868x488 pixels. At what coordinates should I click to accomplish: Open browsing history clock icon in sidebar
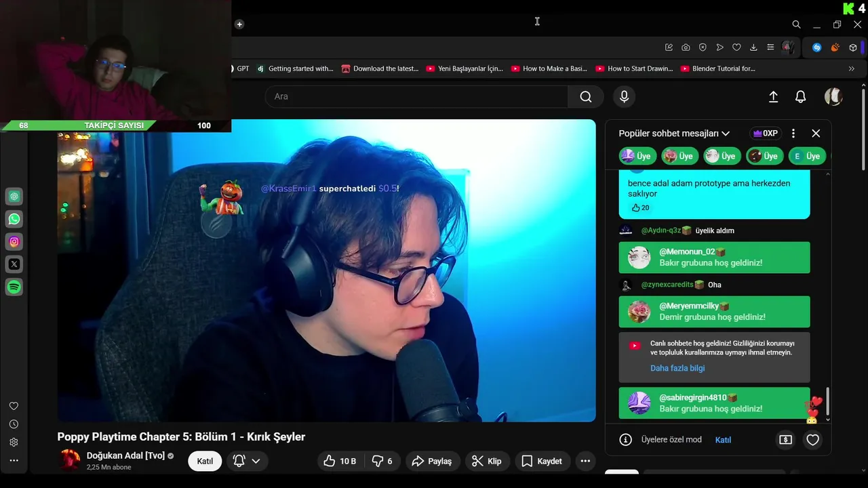pos(14,424)
